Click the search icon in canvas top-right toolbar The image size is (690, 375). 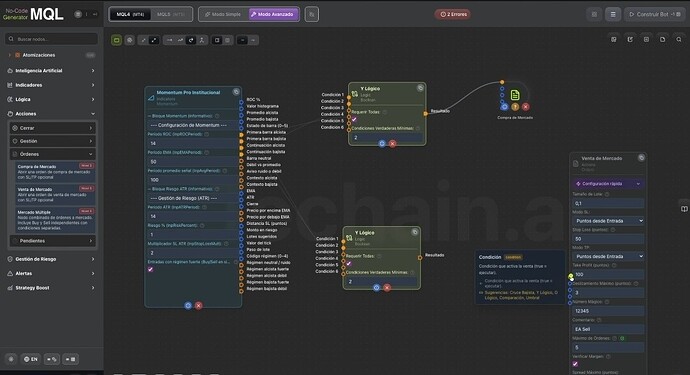pos(679,39)
